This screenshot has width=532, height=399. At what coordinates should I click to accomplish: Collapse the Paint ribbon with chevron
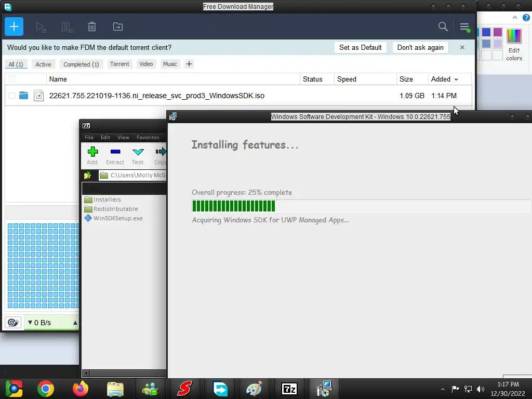[515, 18]
